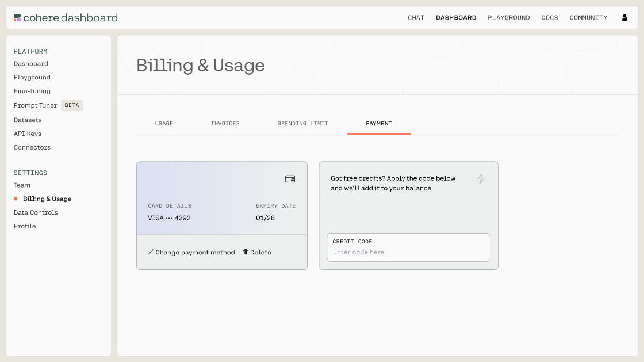This screenshot has height=362, width=644.
Task: Visit Community from the top navigation
Action: pyautogui.click(x=588, y=18)
